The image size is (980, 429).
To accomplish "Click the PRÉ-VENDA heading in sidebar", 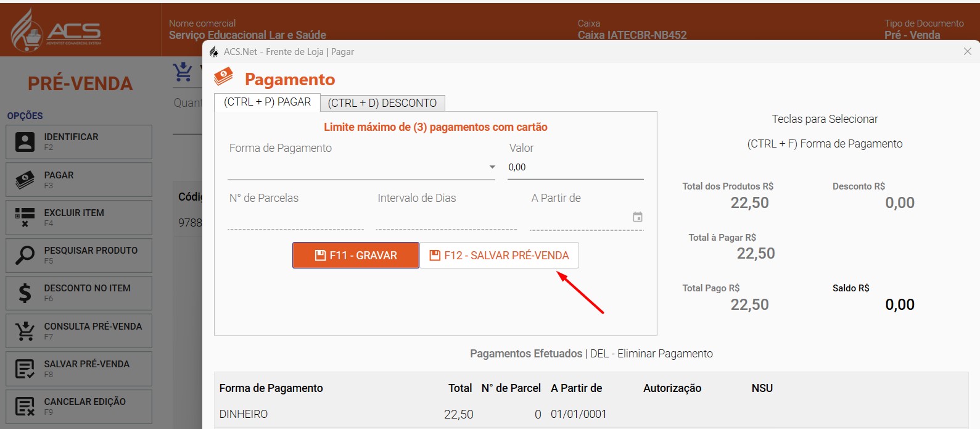I will click(80, 84).
